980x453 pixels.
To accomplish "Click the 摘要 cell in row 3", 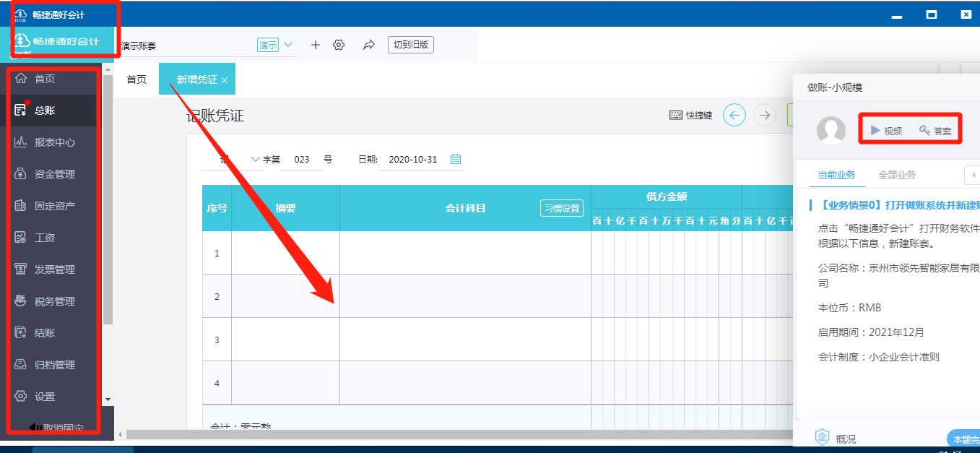I will click(285, 340).
